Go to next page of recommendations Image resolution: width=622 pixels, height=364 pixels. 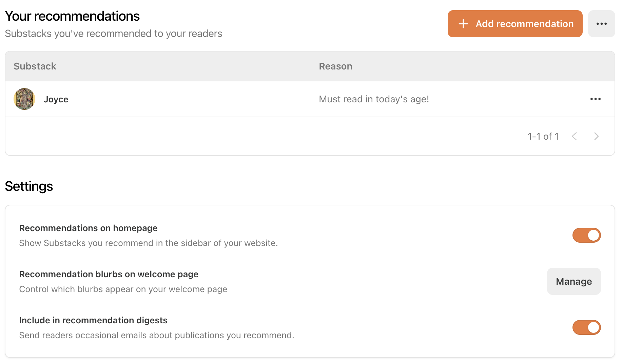tap(596, 136)
